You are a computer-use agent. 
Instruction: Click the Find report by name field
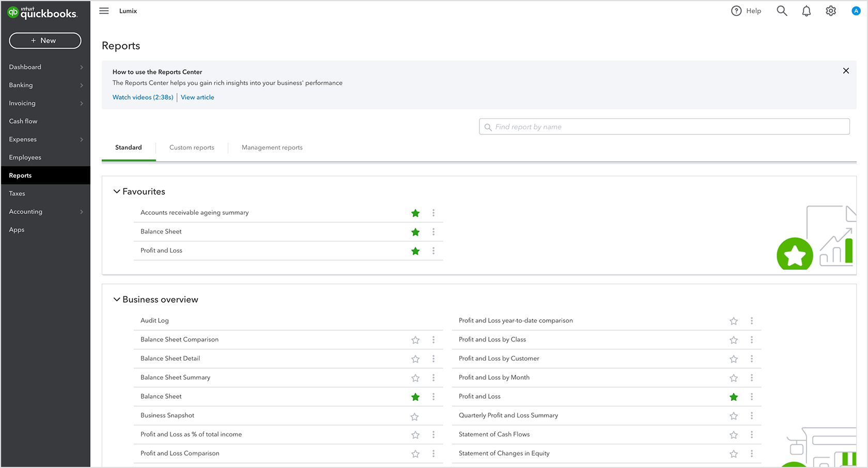tap(664, 127)
